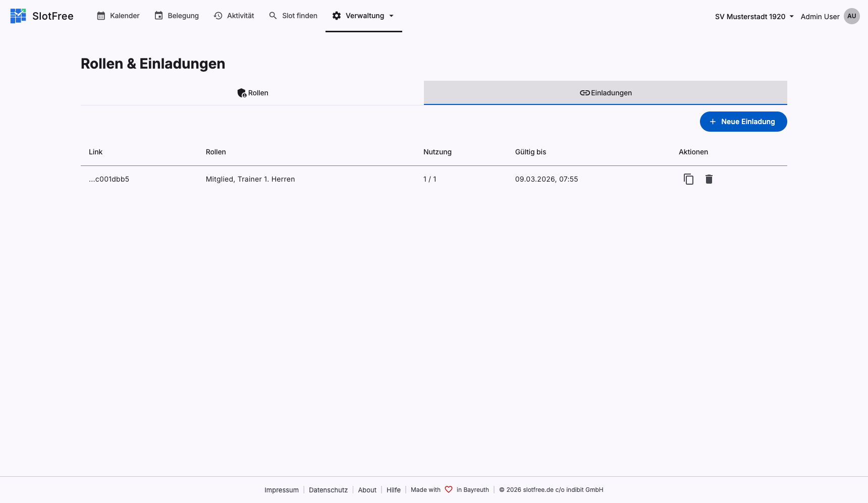Open the Datenschutz footer link
Viewport: 868px width, 503px height.
point(328,490)
